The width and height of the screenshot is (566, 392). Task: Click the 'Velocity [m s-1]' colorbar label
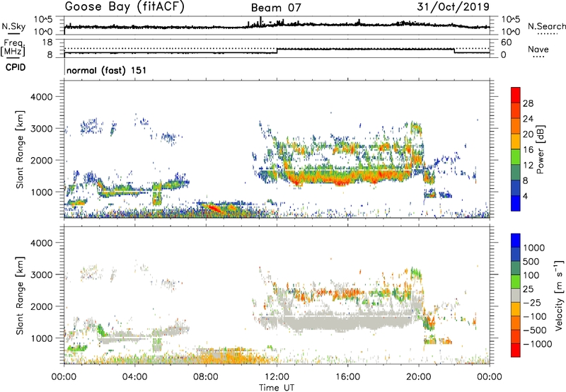point(559,294)
